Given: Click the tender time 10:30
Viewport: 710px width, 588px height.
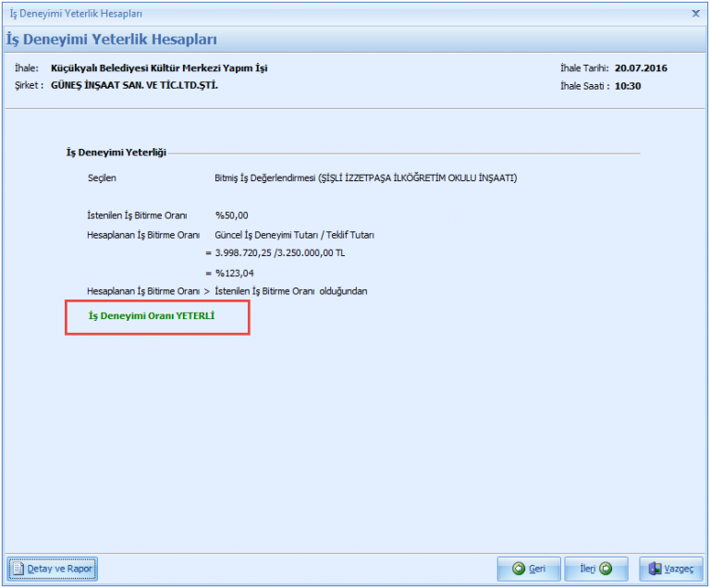Looking at the screenshot, I should (x=628, y=86).
